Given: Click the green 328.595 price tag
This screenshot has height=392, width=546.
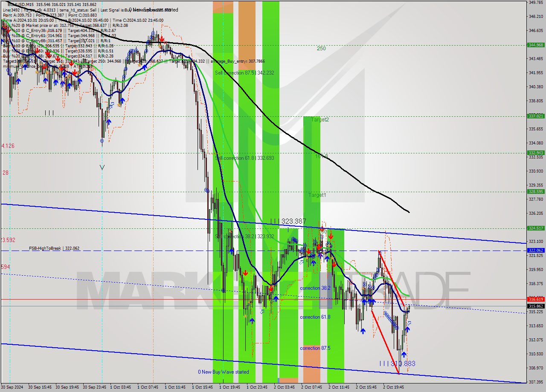Looking at the screenshot, I should pyautogui.click(x=536, y=192).
